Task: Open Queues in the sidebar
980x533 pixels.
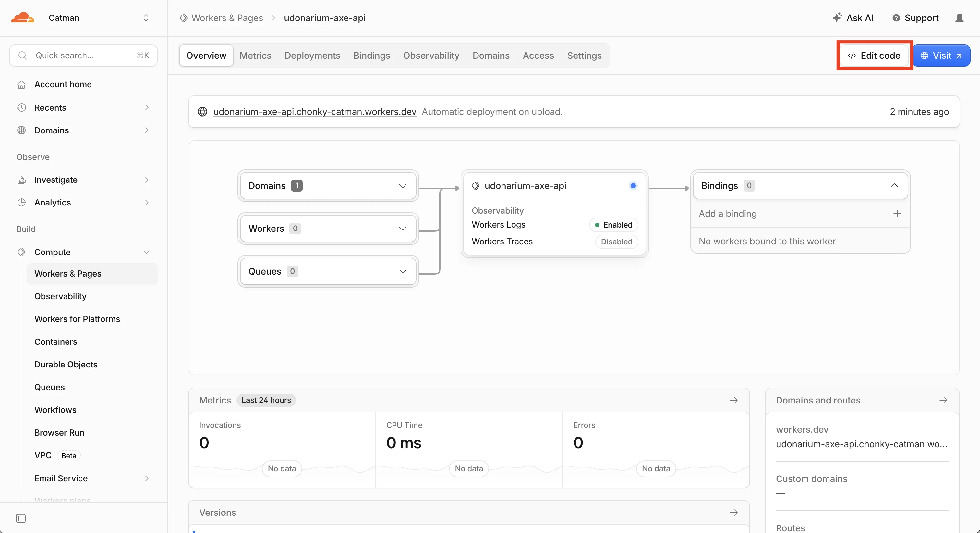Action: pyautogui.click(x=49, y=387)
